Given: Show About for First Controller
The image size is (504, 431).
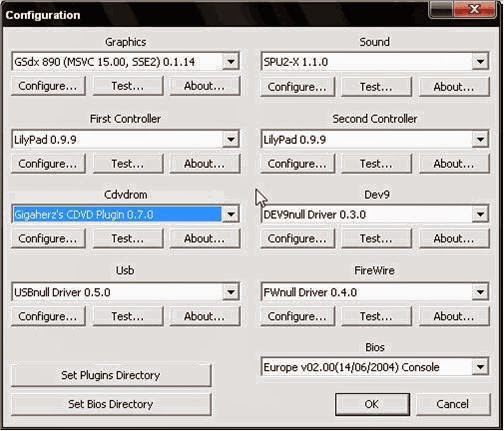Looking at the screenshot, I should tap(205, 164).
